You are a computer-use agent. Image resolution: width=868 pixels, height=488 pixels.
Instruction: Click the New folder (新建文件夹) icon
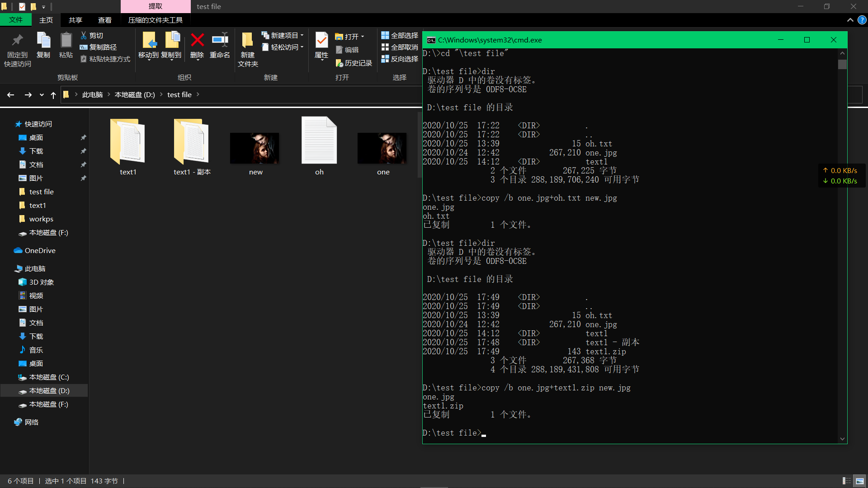(x=247, y=40)
